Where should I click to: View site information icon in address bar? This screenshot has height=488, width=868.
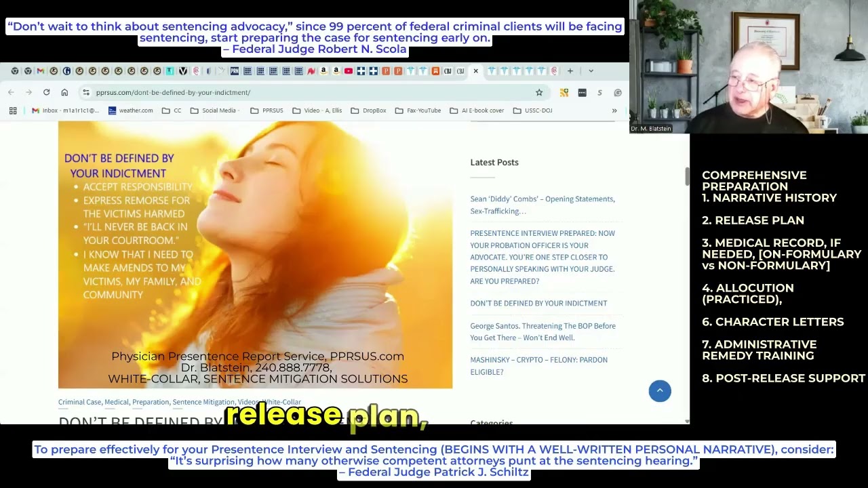pyautogui.click(x=85, y=92)
